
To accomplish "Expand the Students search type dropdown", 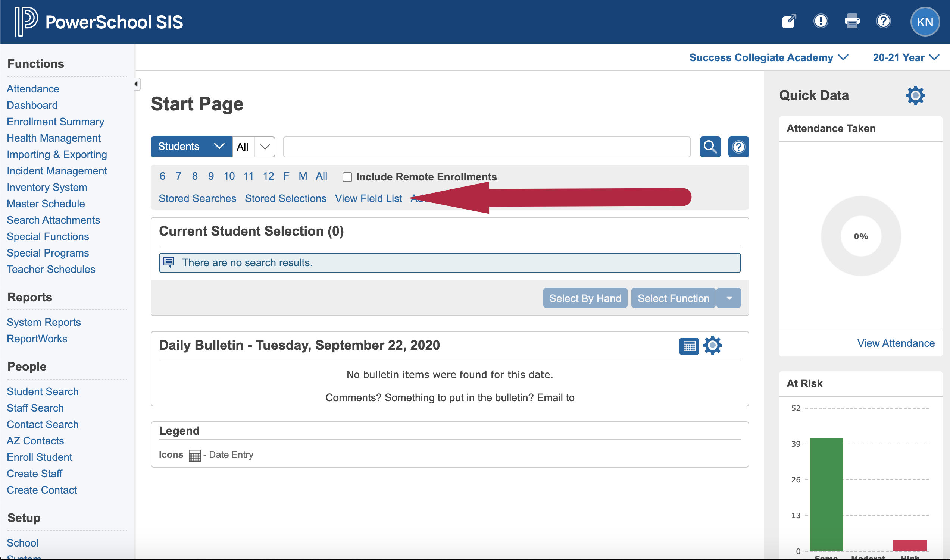I will coord(191,147).
